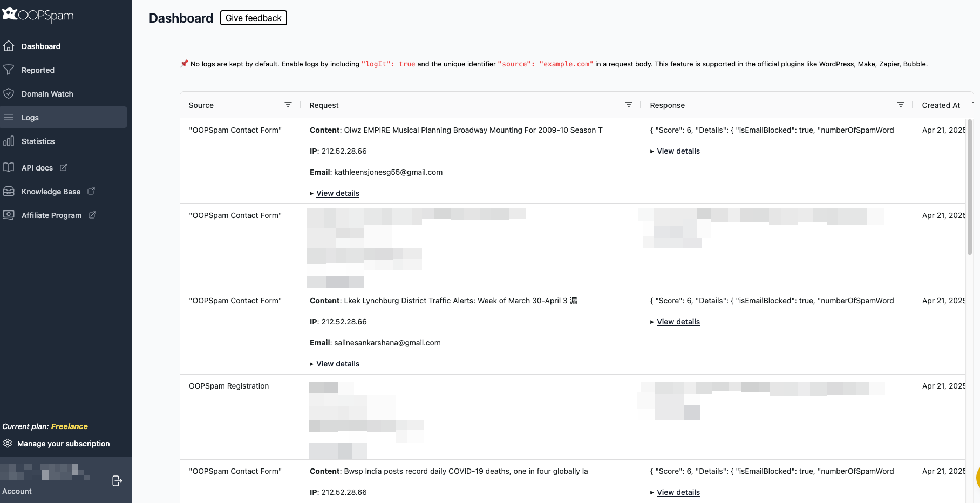Open Response column filter icon
The image size is (980, 503).
point(901,105)
